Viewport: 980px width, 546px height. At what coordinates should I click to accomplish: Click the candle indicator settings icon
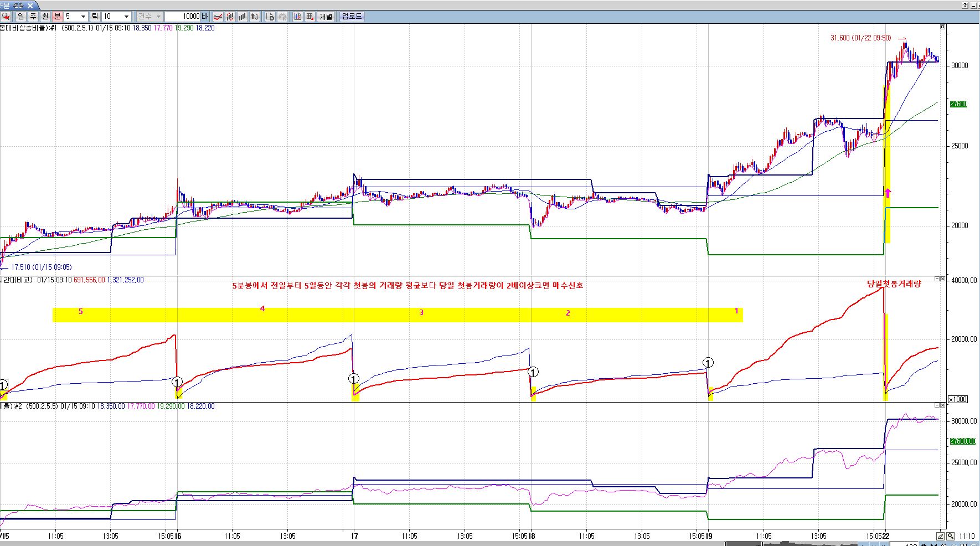click(x=298, y=17)
